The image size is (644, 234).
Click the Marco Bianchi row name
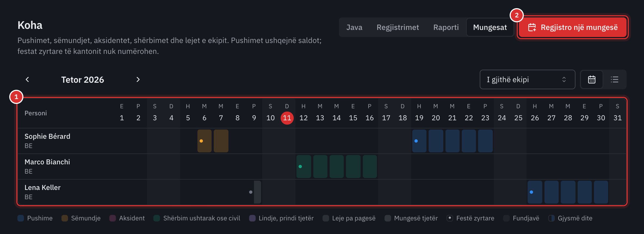[47, 162]
